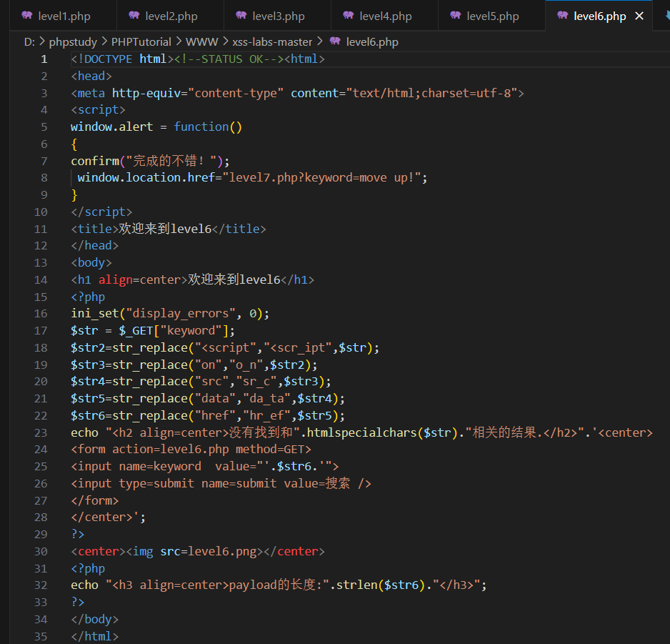Click the PHP elephant icon on level5.php tab
This screenshot has width=670, height=644.
click(456, 16)
